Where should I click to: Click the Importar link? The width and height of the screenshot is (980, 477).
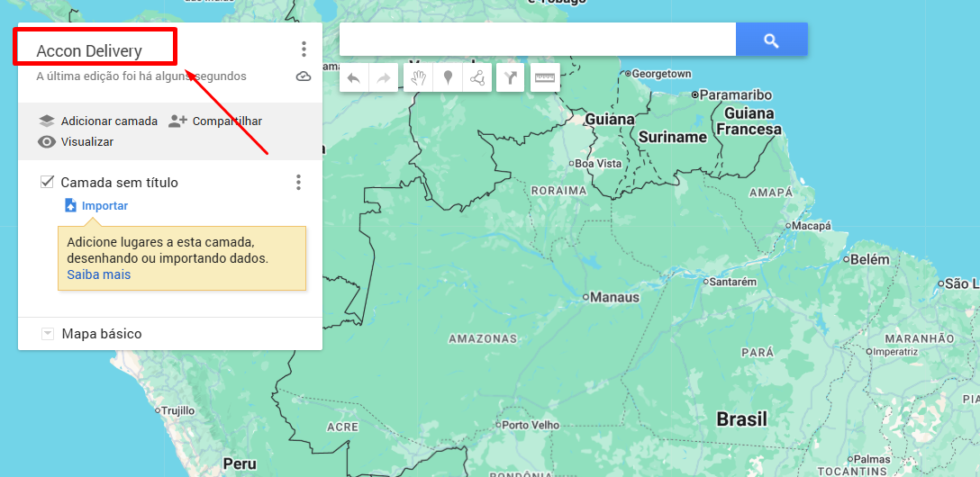[x=104, y=206]
